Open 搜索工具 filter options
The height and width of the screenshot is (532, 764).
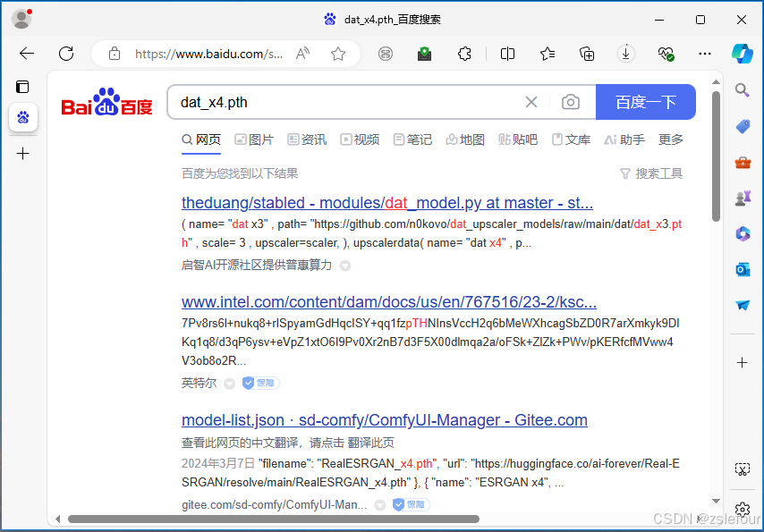[x=651, y=173]
